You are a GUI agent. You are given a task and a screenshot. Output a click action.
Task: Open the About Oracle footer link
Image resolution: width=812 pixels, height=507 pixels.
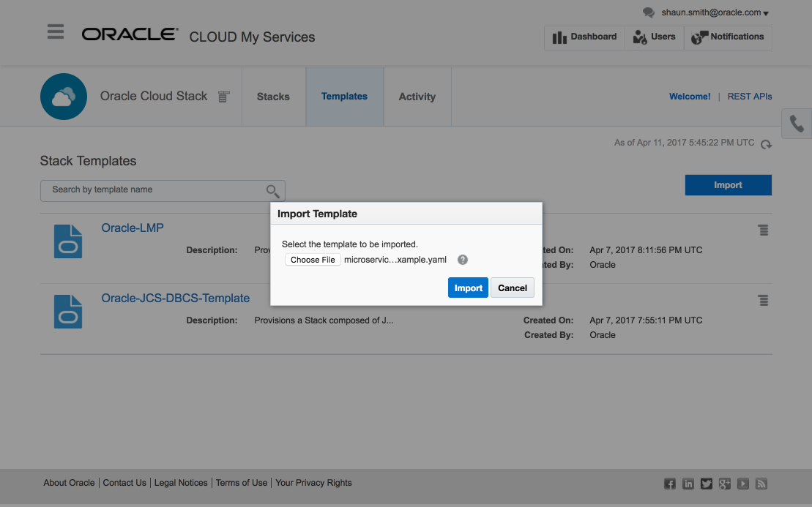[x=69, y=483]
